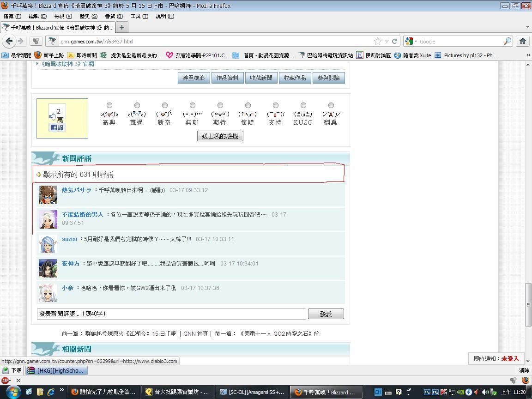Click the 發表 submit comment button

(326, 314)
